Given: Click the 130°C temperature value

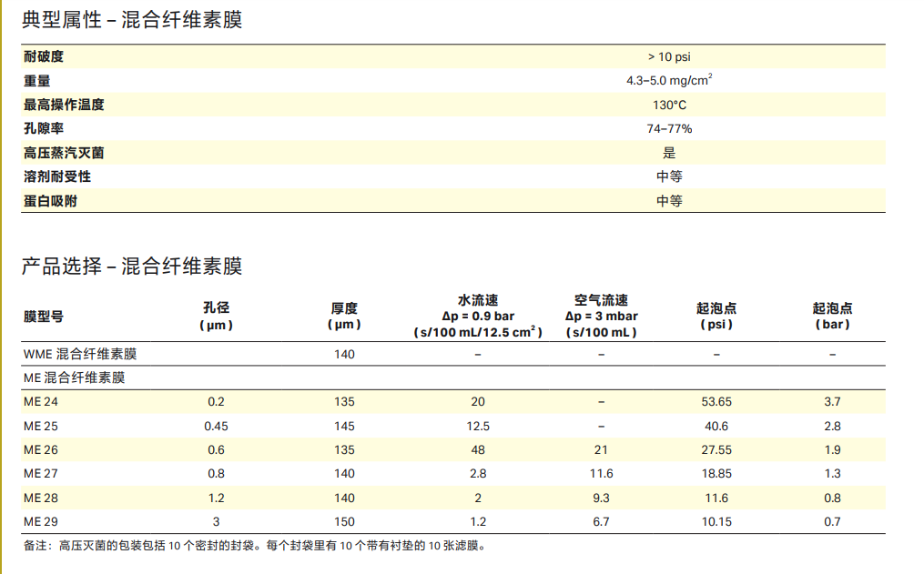Looking at the screenshot, I should [669, 105].
